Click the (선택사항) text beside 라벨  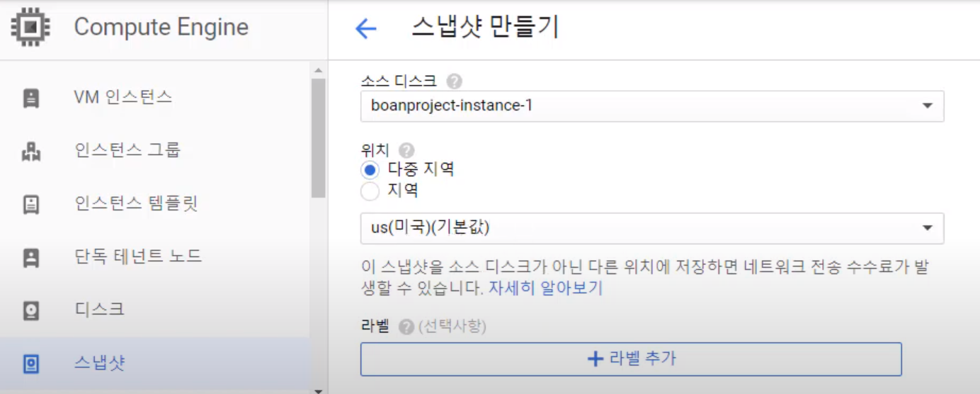[x=452, y=327]
